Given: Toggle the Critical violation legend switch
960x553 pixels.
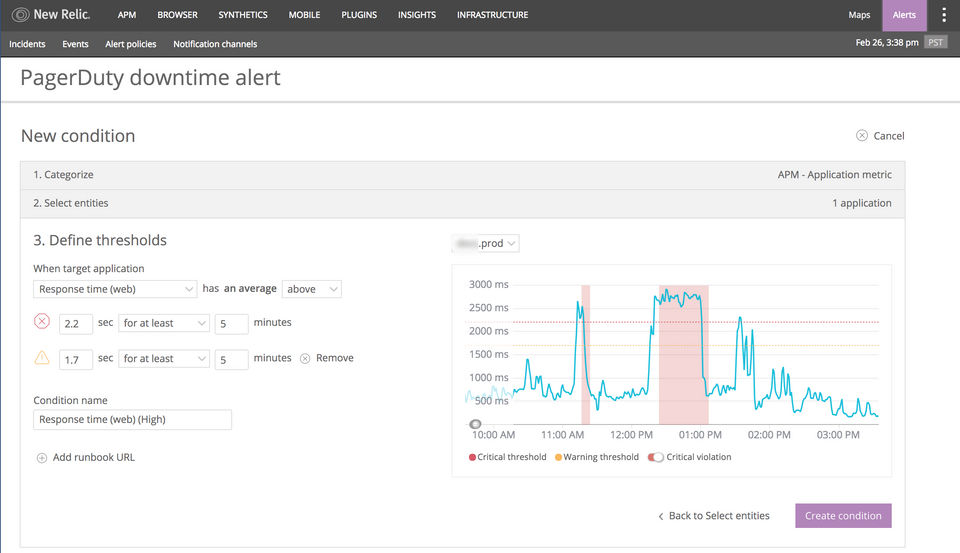Looking at the screenshot, I should coord(656,457).
